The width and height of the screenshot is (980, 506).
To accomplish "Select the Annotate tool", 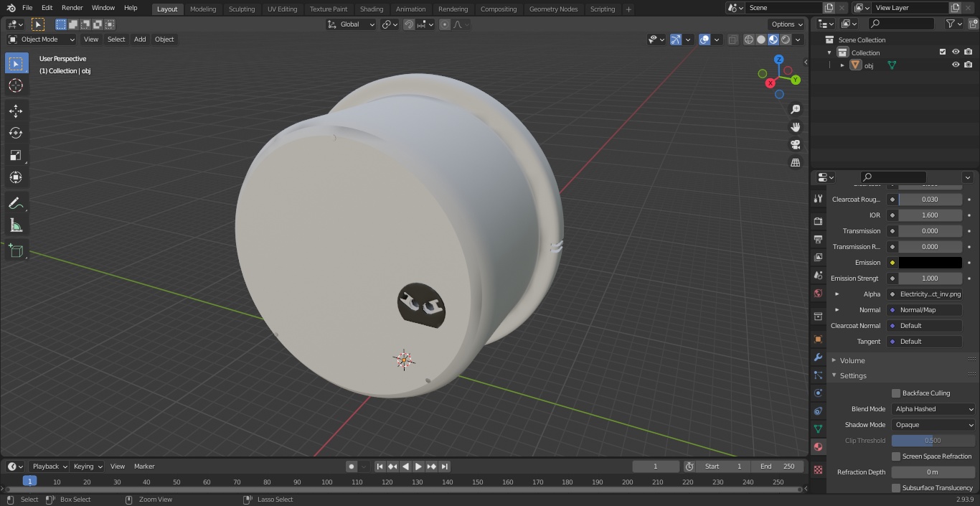I will 16,203.
